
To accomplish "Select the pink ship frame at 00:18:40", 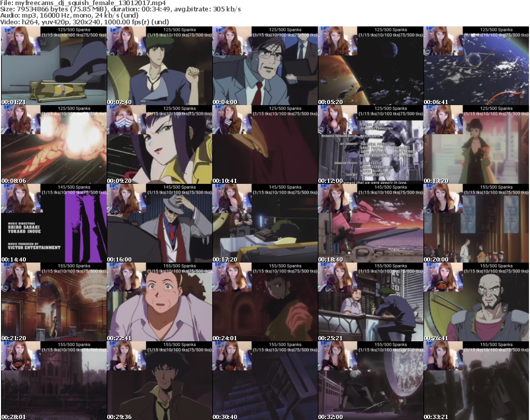I will click(371, 224).
